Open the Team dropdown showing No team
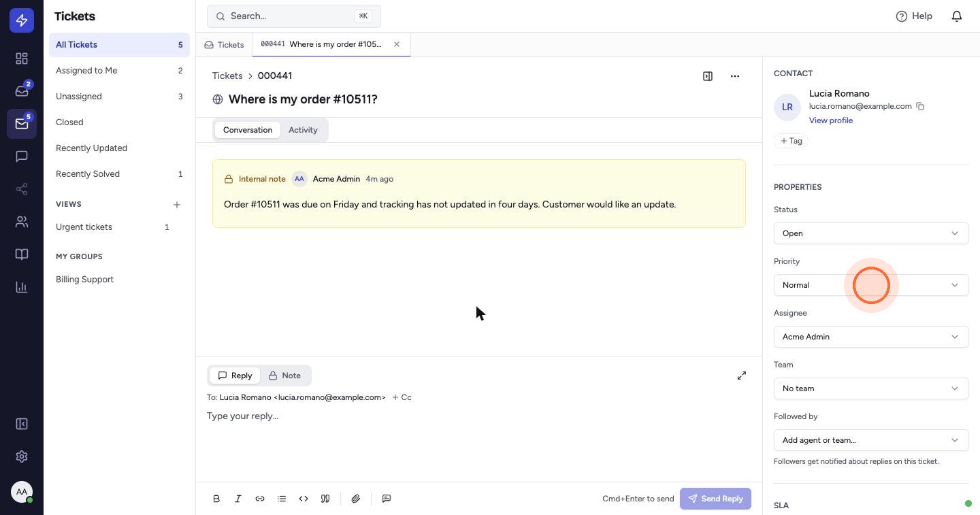The width and height of the screenshot is (980, 515). 871,388
